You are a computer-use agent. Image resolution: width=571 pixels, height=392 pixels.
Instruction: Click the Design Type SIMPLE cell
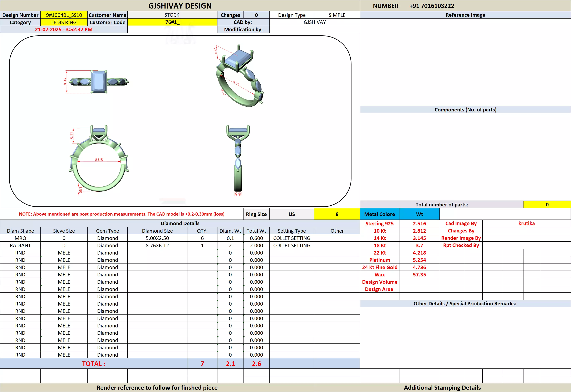[x=337, y=15]
